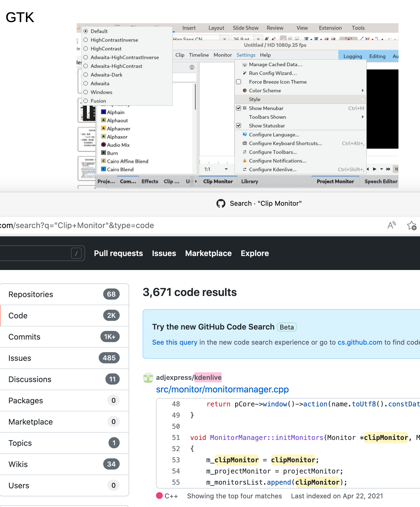Switch to the Speech Editor tab

381,181
